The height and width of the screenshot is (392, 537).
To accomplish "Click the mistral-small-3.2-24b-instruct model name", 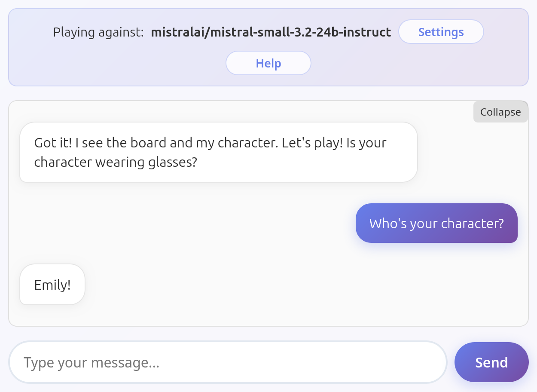I will click(271, 32).
